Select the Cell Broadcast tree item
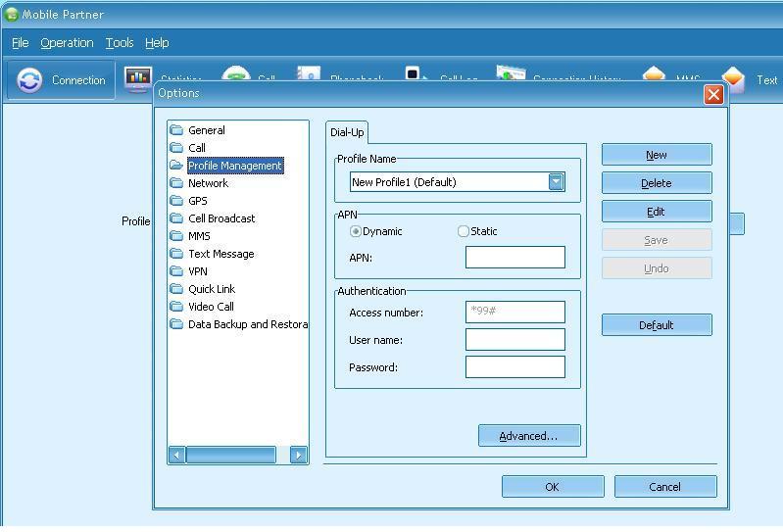The image size is (783, 532). coord(221,218)
